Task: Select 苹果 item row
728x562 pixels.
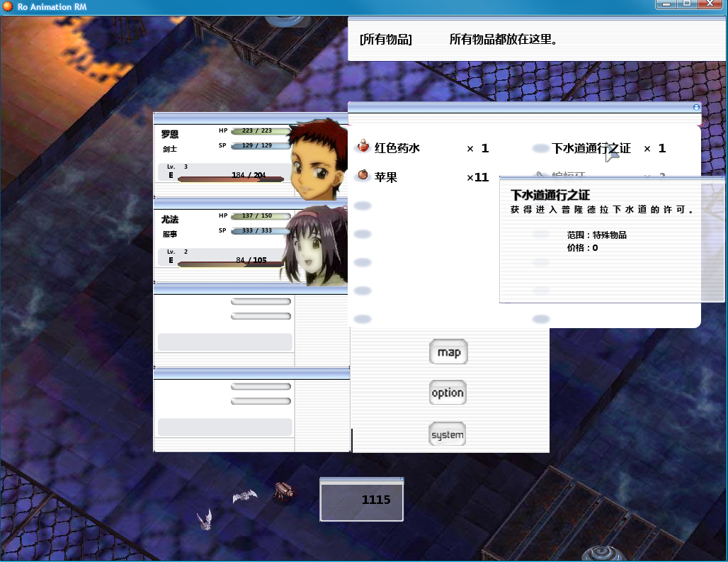Action: 423,177
